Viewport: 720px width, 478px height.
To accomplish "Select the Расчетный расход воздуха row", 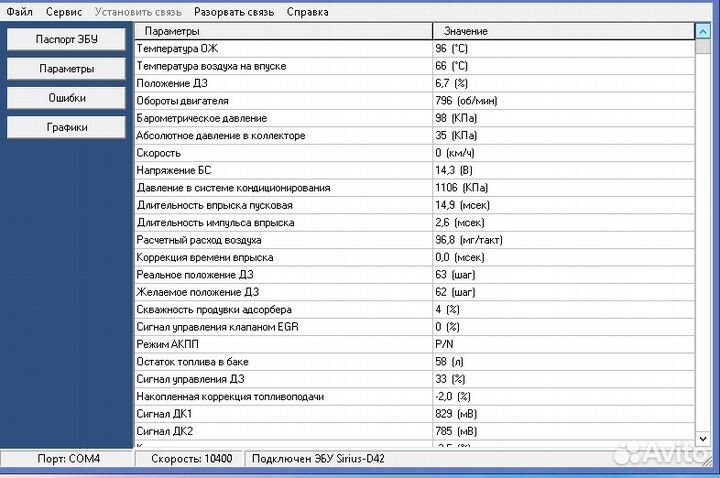I will tap(415, 240).
